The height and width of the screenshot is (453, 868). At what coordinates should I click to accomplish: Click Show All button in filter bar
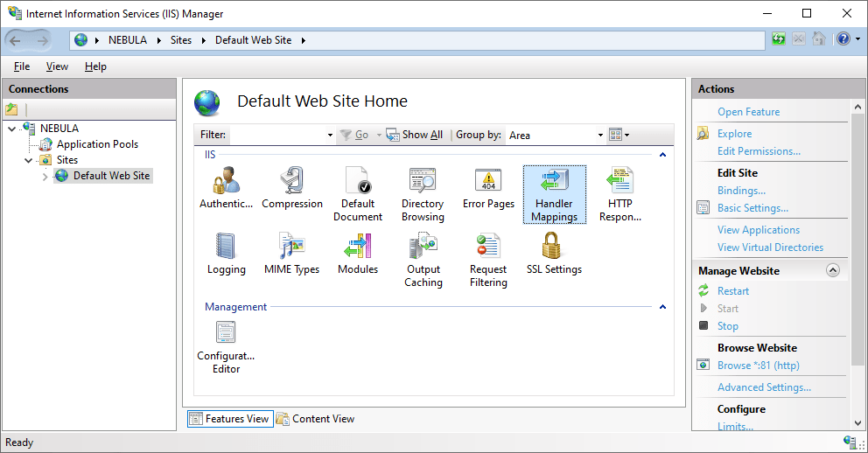(415, 135)
